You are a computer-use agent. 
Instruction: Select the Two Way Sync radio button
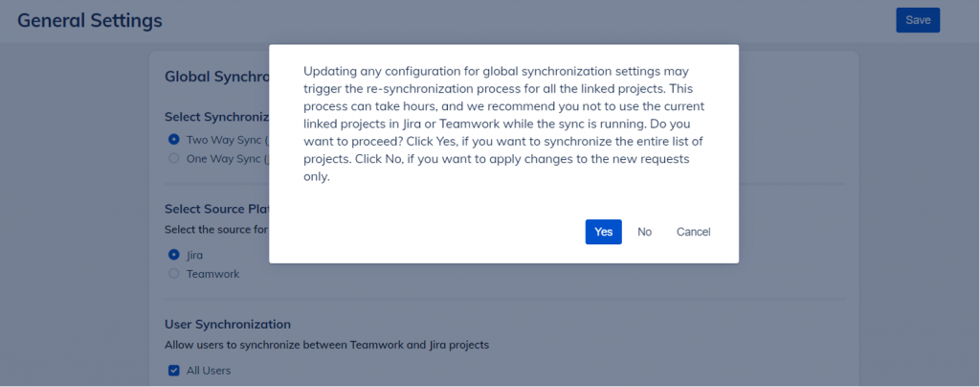point(174,140)
